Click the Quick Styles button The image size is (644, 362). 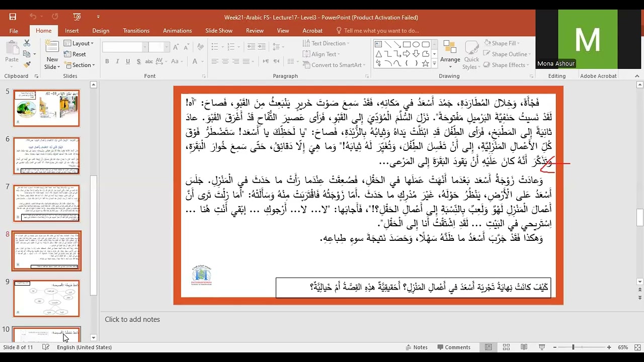pyautogui.click(x=471, y=55)
